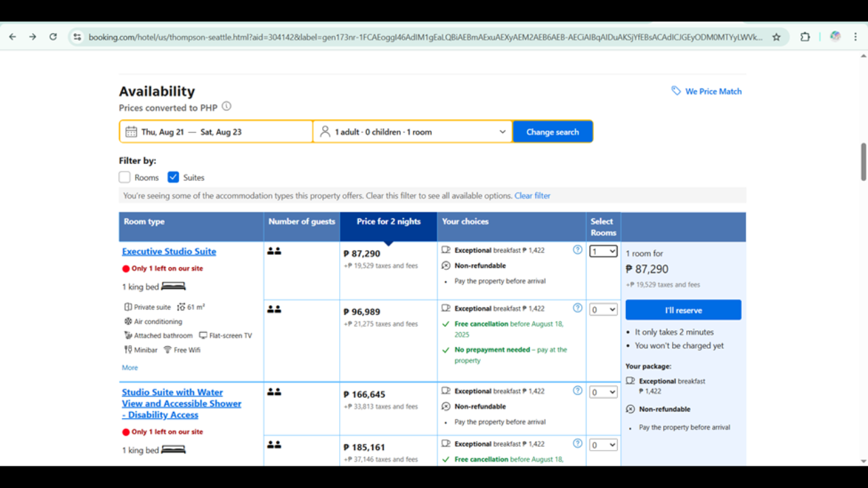This screenshot has width=868, height=488.
Task: Click the 'Number of guests' column header
Action: (302, 227)
